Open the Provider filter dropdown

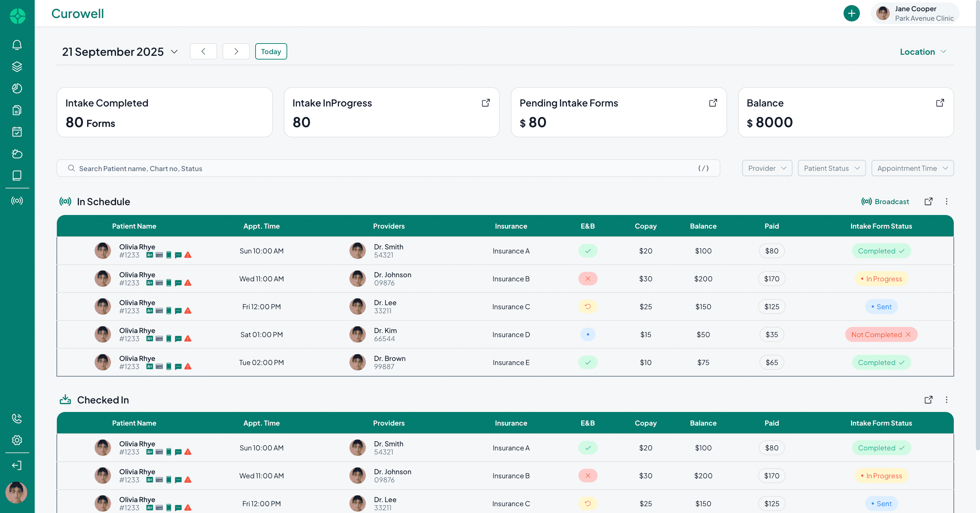coord(767,168)
